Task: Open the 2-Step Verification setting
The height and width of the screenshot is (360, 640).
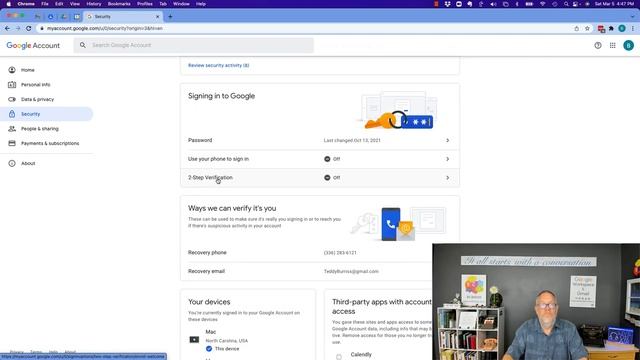Action: 320,178
